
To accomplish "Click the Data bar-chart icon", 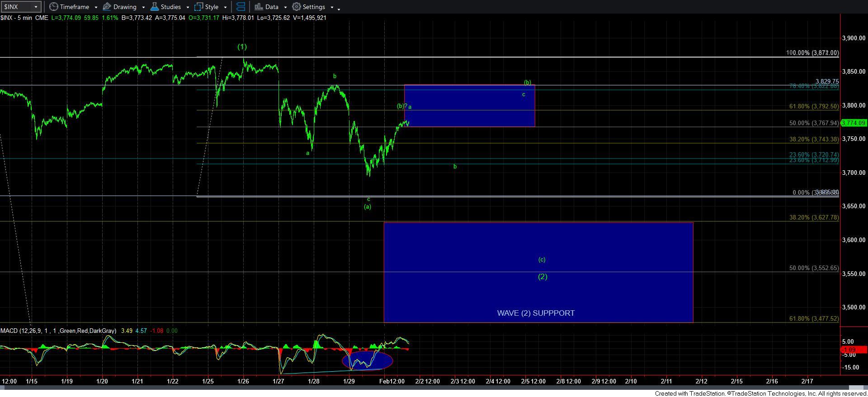I will [x=258, y=7].
